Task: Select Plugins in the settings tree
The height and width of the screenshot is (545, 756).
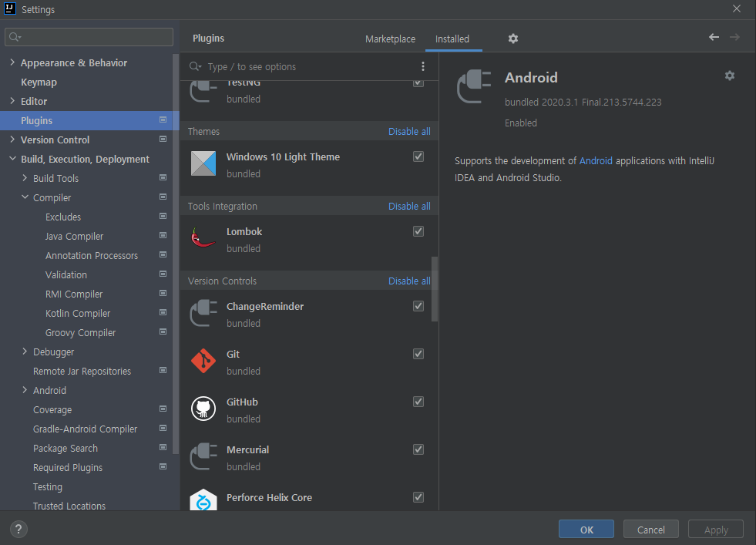Action: click(x=89, y=120)
